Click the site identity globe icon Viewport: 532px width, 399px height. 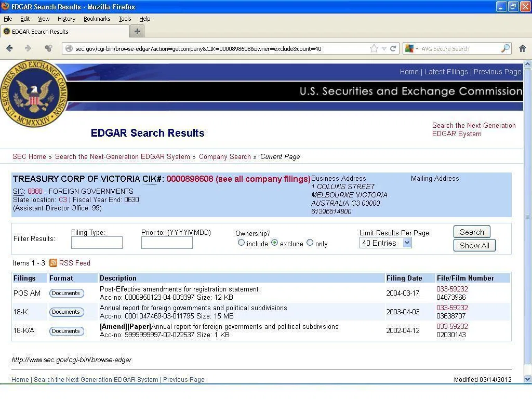tap(69, 48)
